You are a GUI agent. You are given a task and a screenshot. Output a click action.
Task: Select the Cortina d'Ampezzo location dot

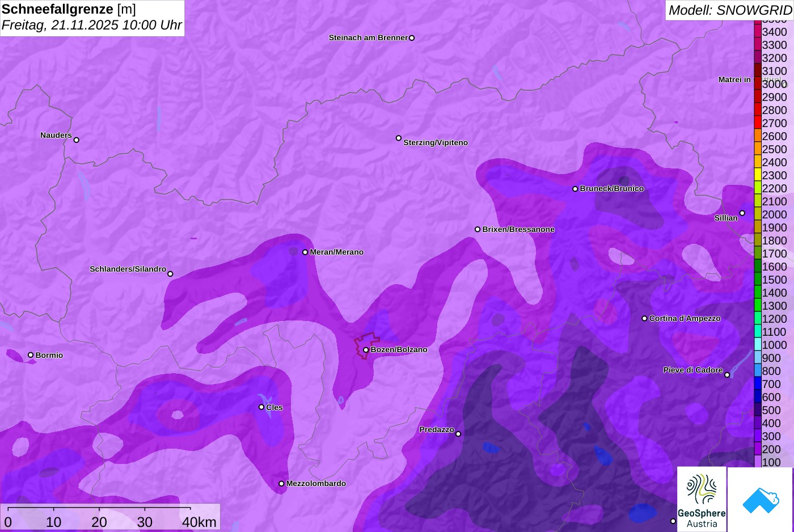click(644, 319)
